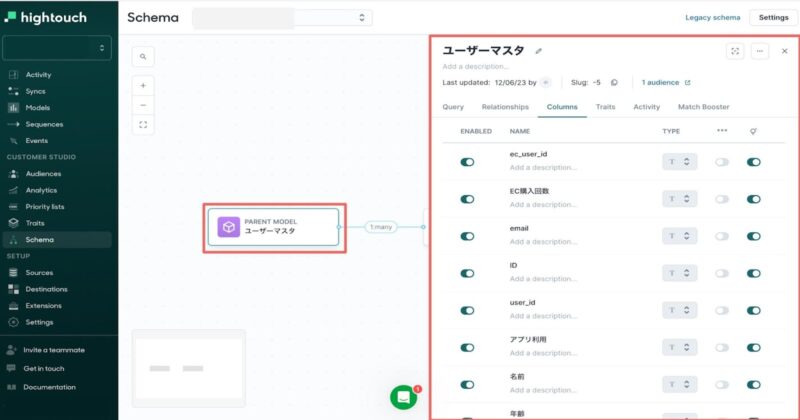Screen dimensions: 800x420
Task: Open the type dropdown for ec_user_id
Action: coord(680,162)
